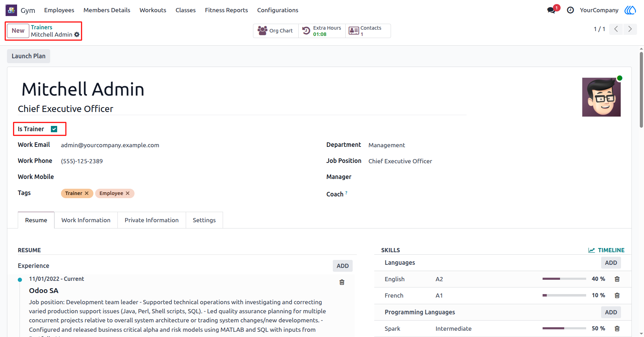The height and width of the screenshot is (337, 644).
Task: Toggle the Is Trainer checkbox
Action: [x=54, y=129]
